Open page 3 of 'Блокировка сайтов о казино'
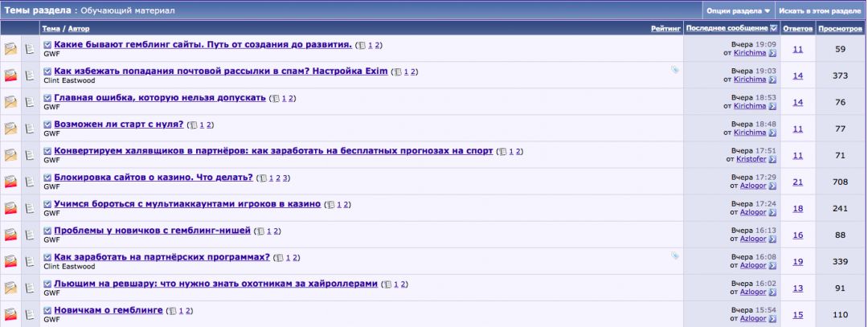The height and width of the screenshot is (327, 868). (x=285, y=178)
